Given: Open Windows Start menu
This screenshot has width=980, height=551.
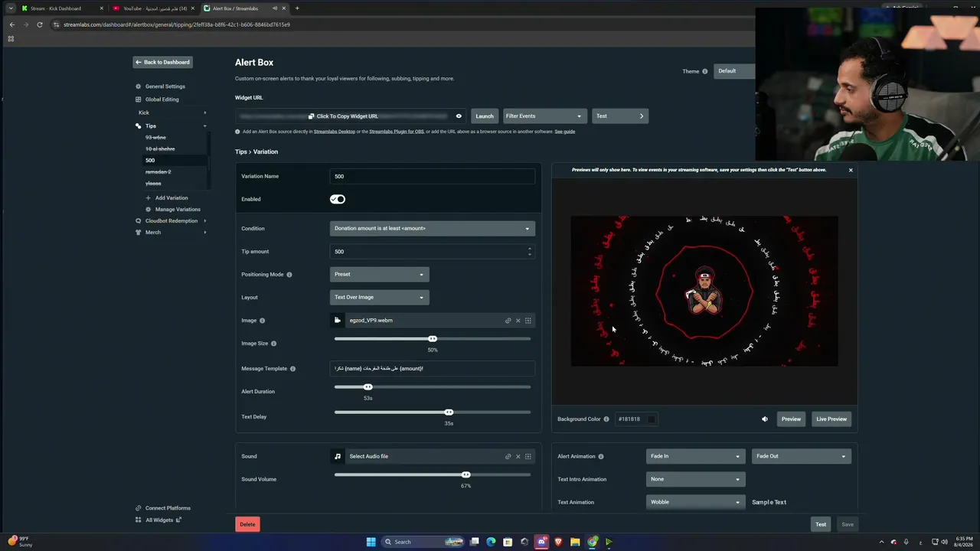Looking at the screenshot, I should (x=371, y=542).
